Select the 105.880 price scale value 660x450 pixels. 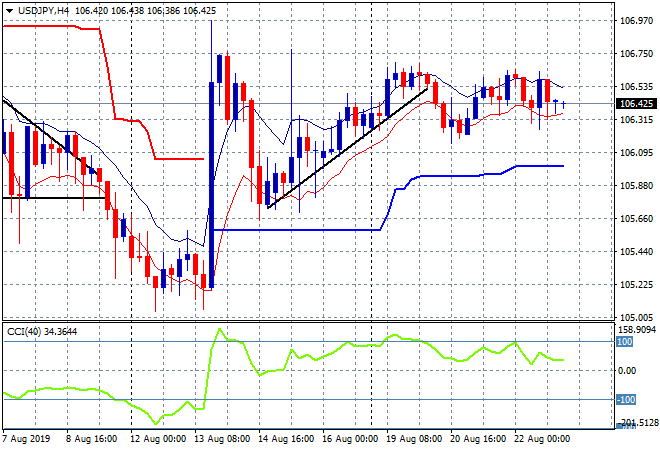coord(636,186)
